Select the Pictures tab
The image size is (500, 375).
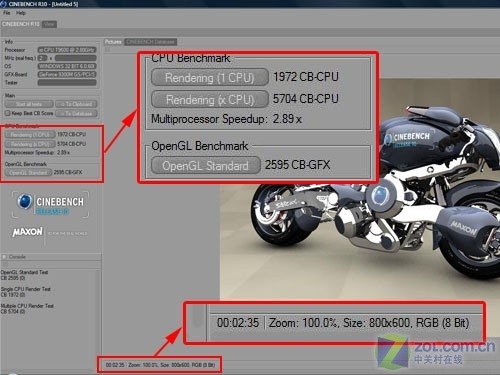pos(113,42)
